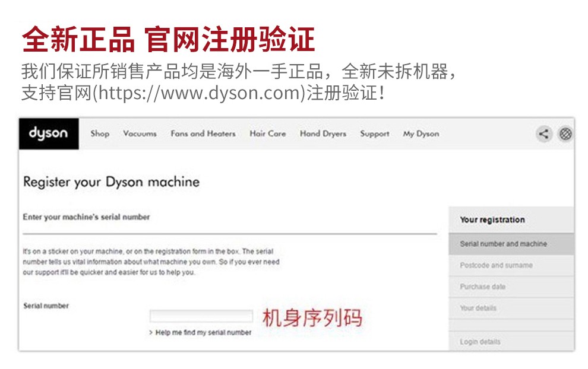588x369 pixels.
Task: Click the sticker on your machine paragraph
Action: pos(151,262)
